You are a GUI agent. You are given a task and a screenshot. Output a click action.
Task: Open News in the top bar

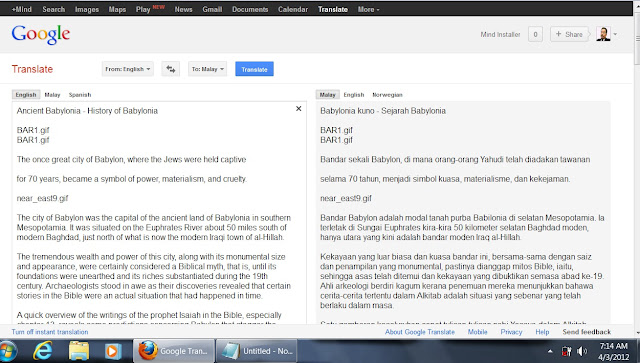tap(183, 9)
